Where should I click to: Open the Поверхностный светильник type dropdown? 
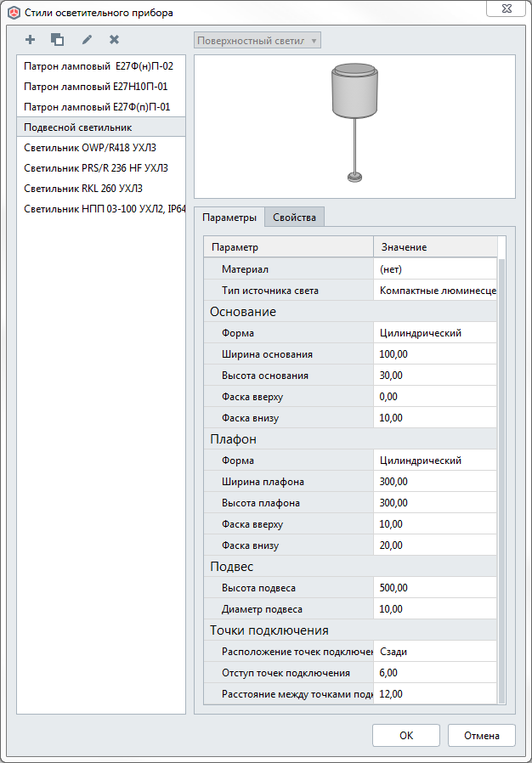click(258, 41)
